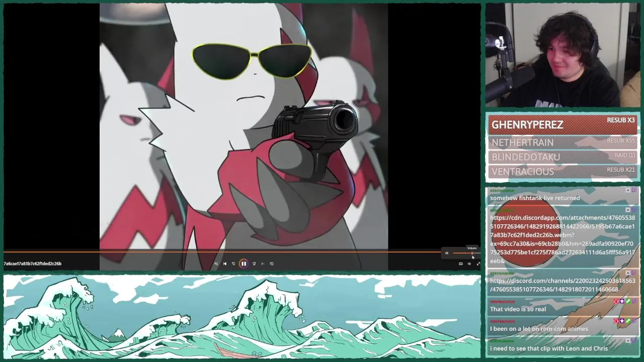The height and width of the screenshot is (362, 644).
Task: Click the RESUB X3 label
Action: (x=620, y=120)
